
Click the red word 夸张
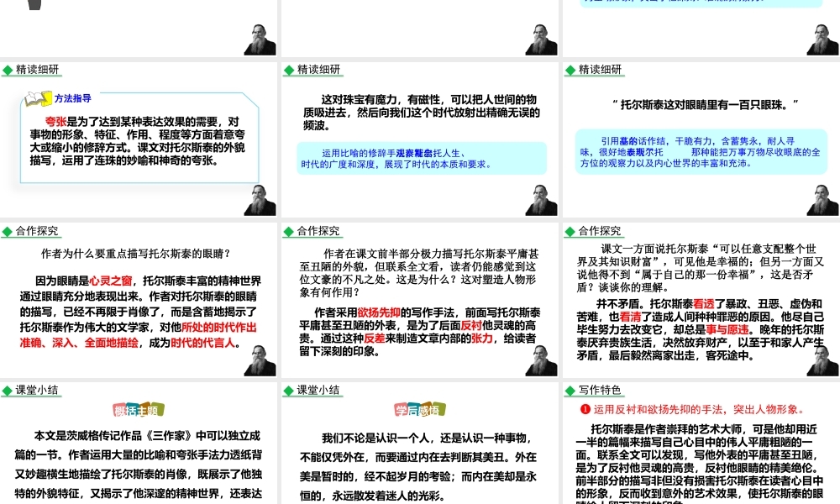[x=56, y=122]
